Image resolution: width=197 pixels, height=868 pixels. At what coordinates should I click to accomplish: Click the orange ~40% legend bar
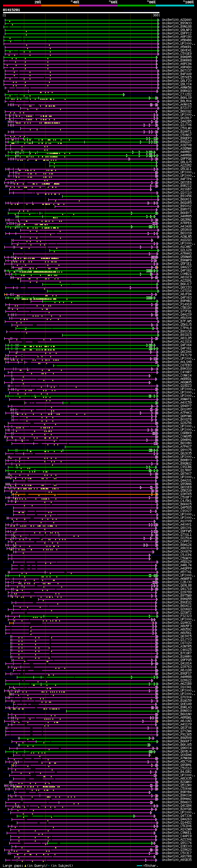(60, 6)
